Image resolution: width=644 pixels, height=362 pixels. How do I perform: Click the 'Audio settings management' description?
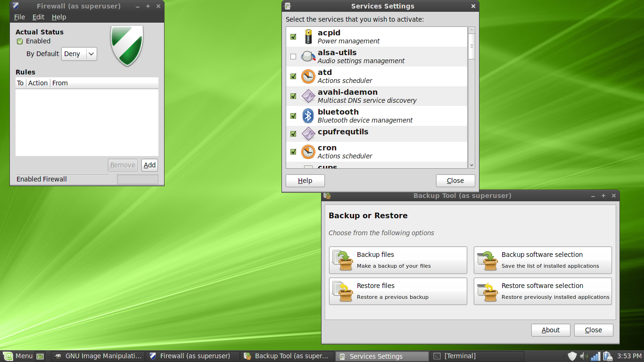pos(361,61)
